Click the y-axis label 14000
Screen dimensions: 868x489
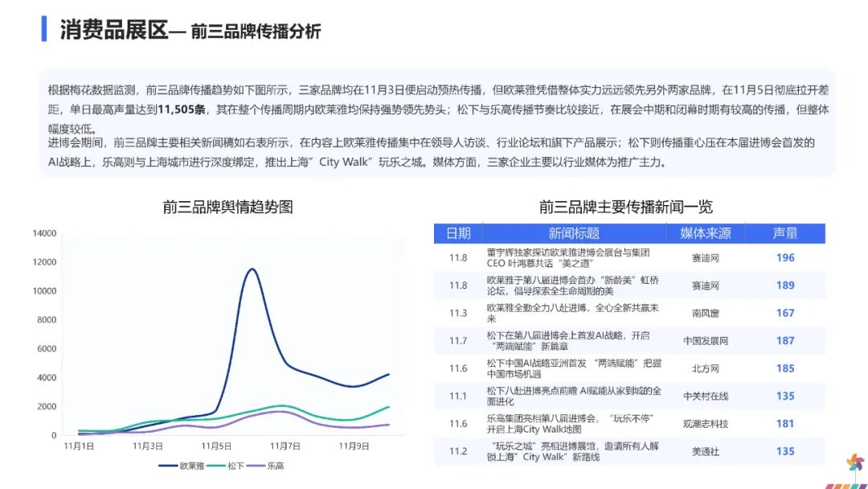(44, 233)
